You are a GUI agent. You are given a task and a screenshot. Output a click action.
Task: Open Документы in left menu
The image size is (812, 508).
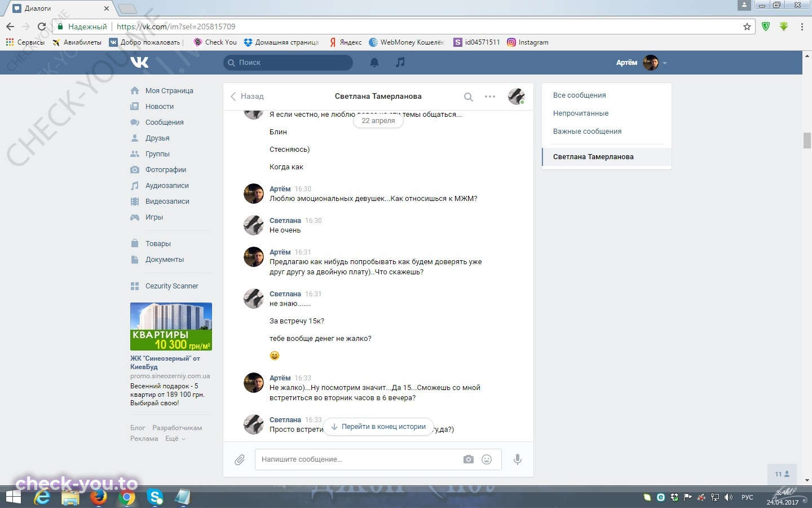click(x=165, y=260)
